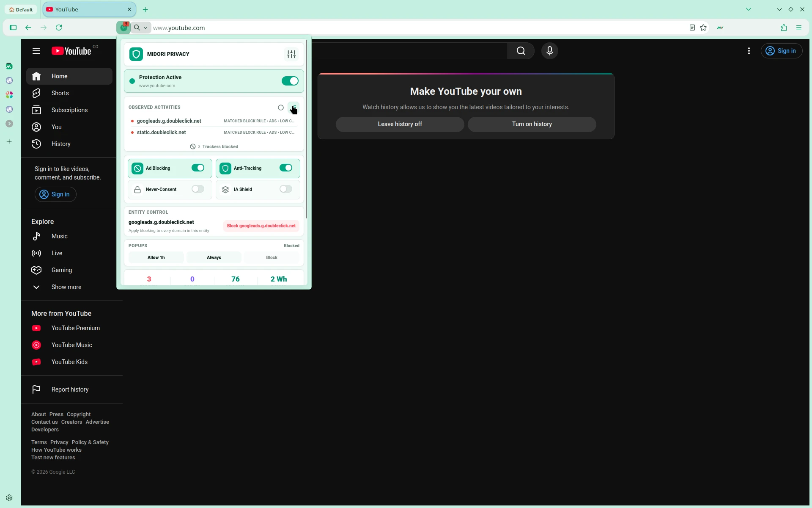Click Report history
This screenshot has height=508, width=812.
(x=69, y=389)
